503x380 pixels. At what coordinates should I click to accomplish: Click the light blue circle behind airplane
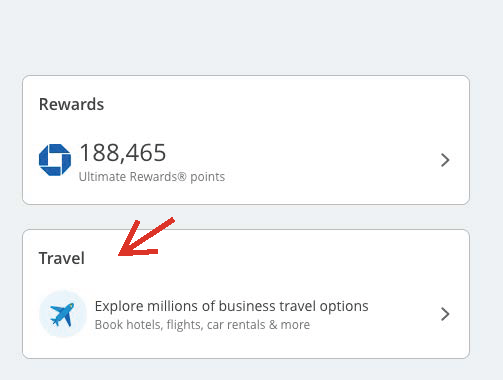[x=63, y=314]
